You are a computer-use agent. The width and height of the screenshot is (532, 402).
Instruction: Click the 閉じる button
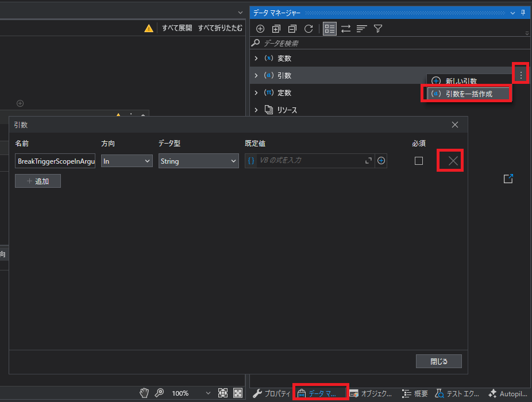pos(439,361)
